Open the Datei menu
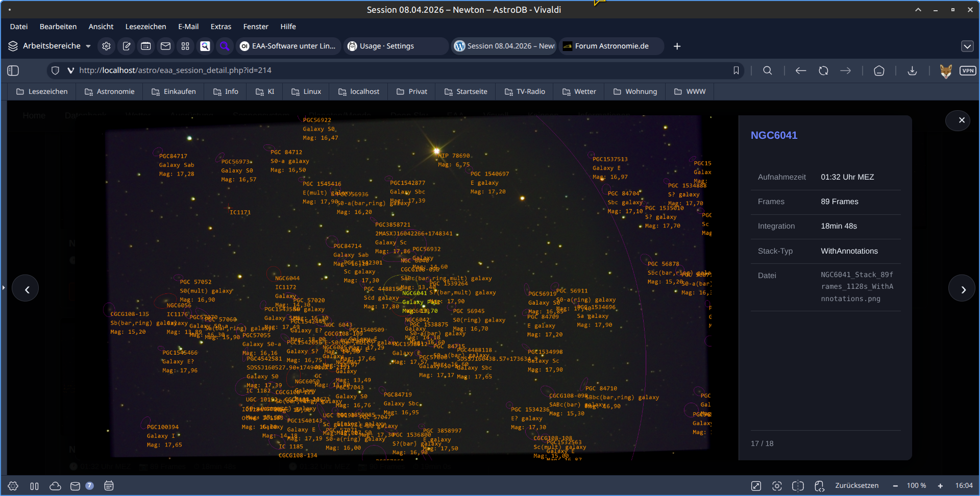The width and height of the screenshot is (980, 496). click(19, 27)
